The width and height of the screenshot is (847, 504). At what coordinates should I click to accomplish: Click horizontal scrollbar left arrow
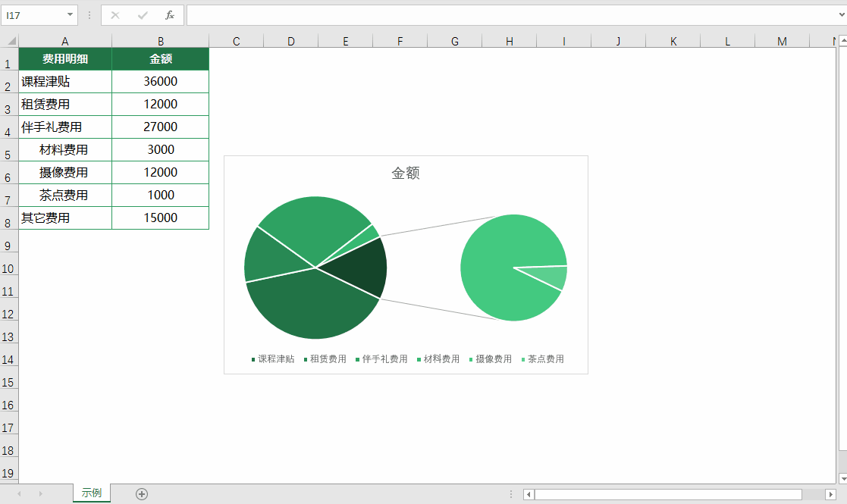529,494
